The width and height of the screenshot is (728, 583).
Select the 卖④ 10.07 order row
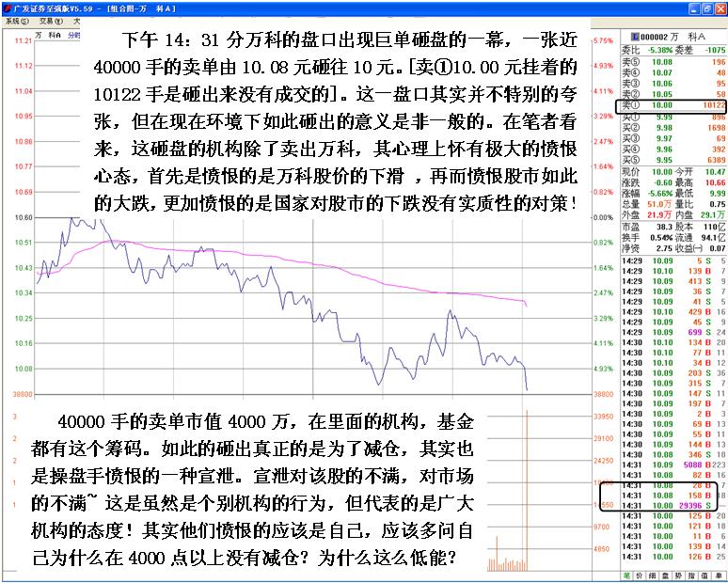tap(673, 72)
